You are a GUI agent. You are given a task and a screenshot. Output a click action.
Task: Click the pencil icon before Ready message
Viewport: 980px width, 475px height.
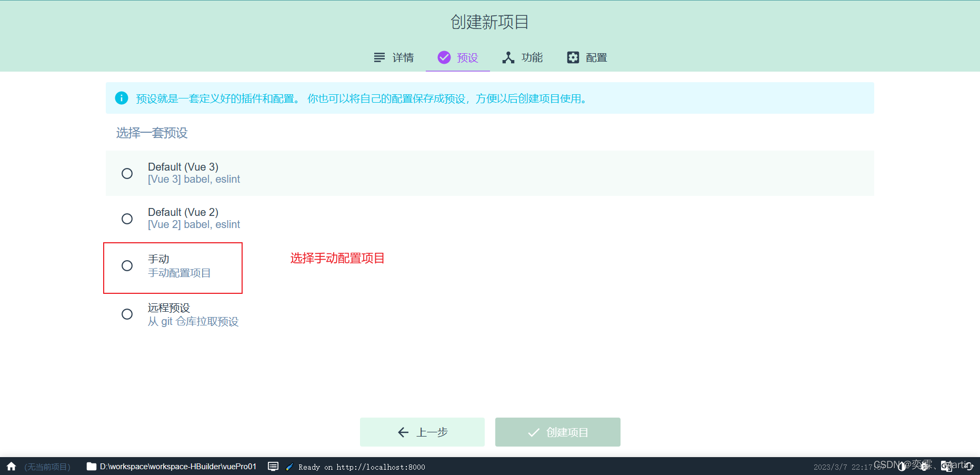pos(289,467)
